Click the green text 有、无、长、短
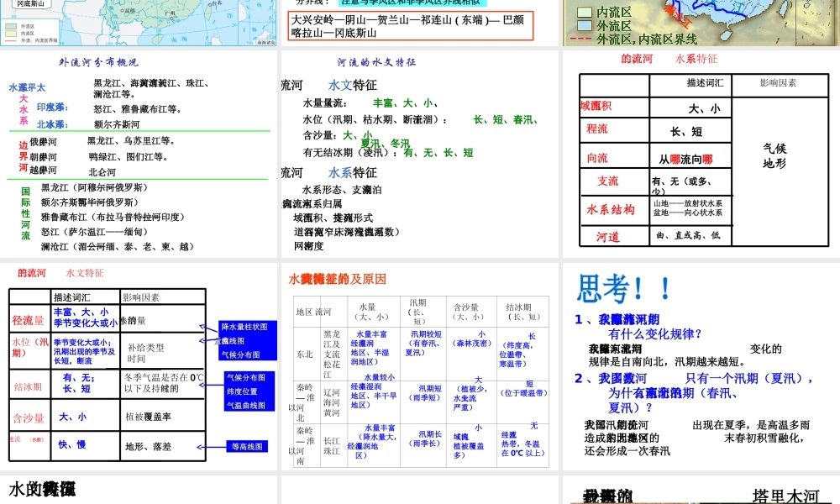Image resolution: width=840 pixels, height=504 pixels. click(438, 153)
